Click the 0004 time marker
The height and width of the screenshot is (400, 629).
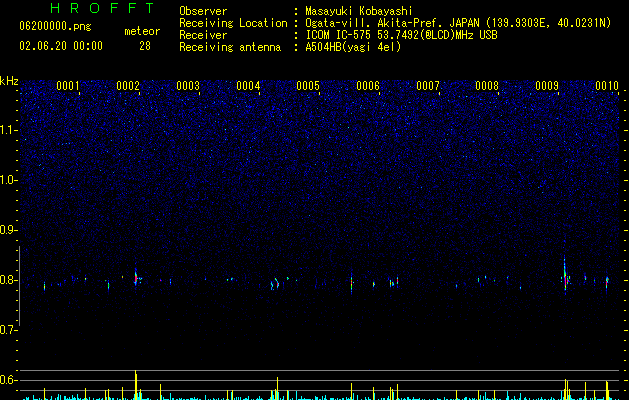(248, 86)
